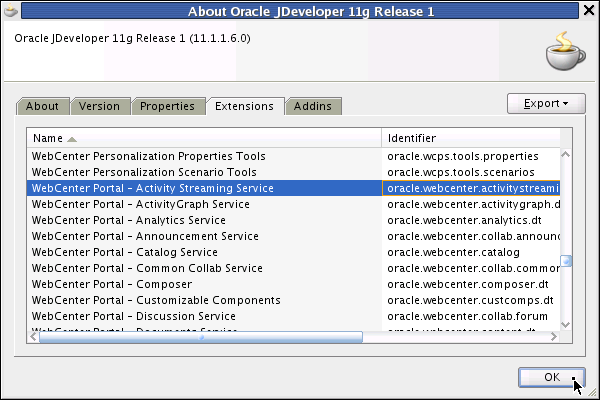
Task: Click the horizontal scrollbar right arrow
Action: click(554, 337)
